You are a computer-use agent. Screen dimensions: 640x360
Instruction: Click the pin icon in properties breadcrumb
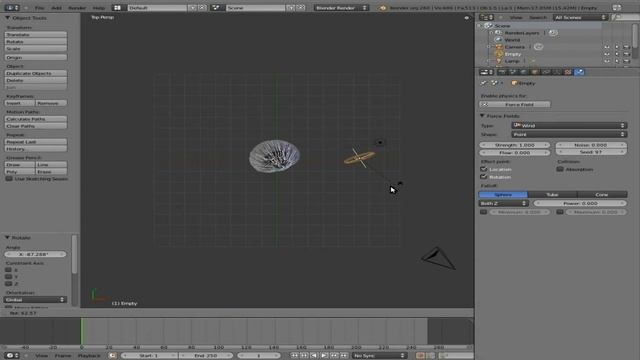point(484,83)
